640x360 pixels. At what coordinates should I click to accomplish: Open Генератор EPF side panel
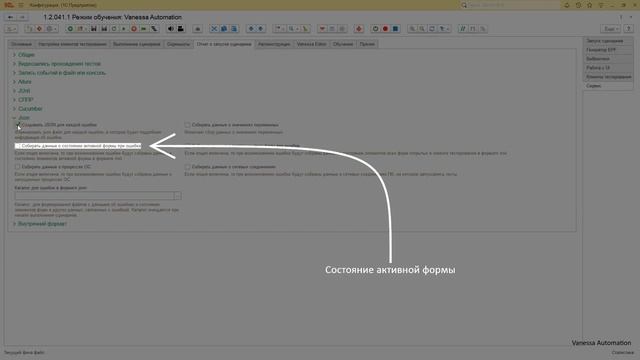(608, 50)
